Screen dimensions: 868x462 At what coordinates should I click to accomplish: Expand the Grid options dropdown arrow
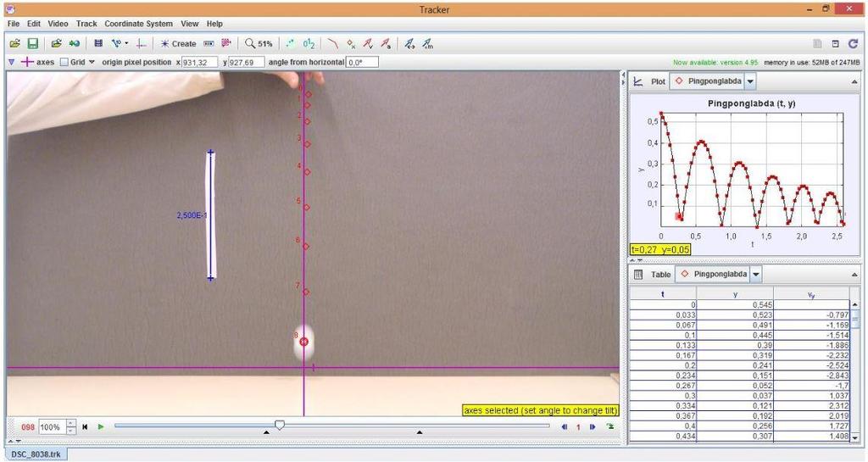point(92,62)
